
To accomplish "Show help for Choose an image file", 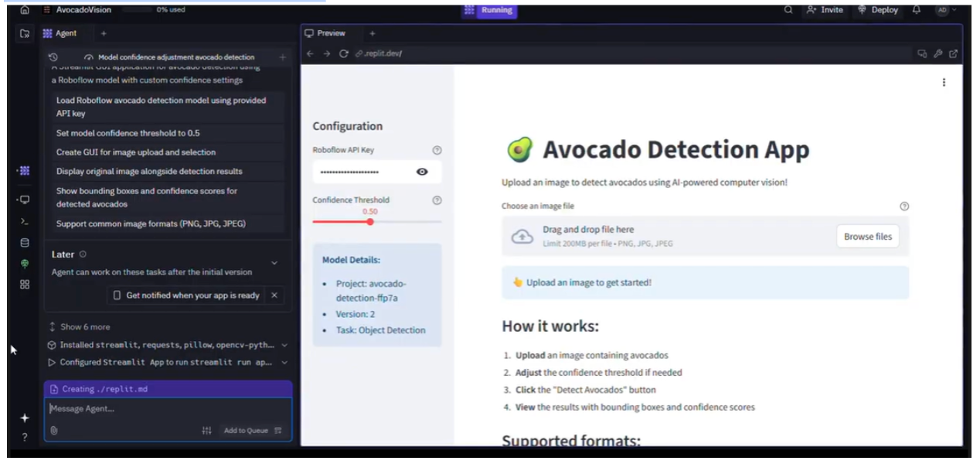I will tap(904, 206).
